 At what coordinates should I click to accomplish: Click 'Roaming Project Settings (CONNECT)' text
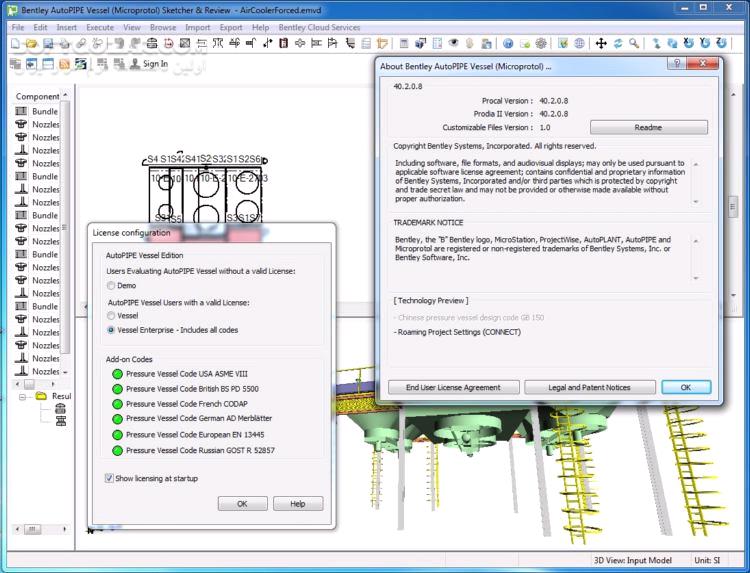pos(459,332)
